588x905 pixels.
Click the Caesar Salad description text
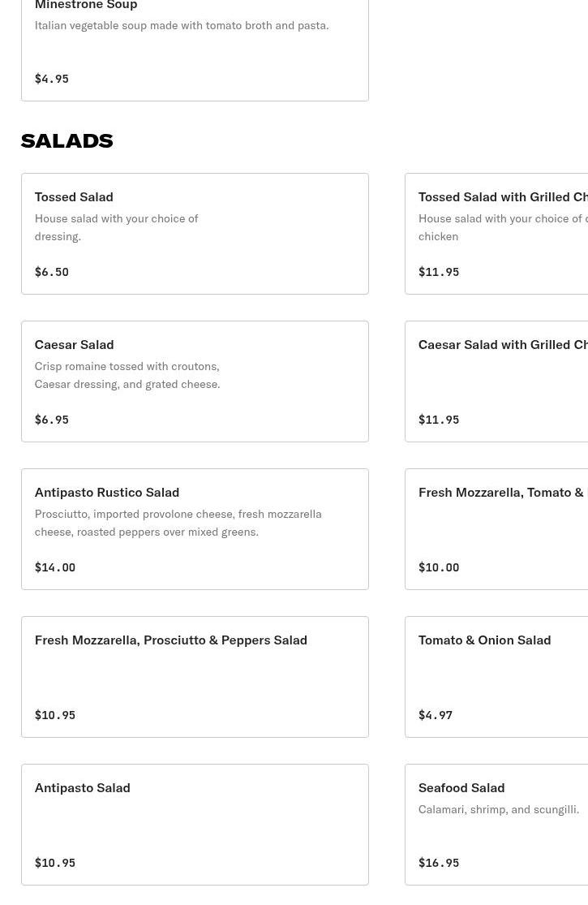(x=127, y=375)
